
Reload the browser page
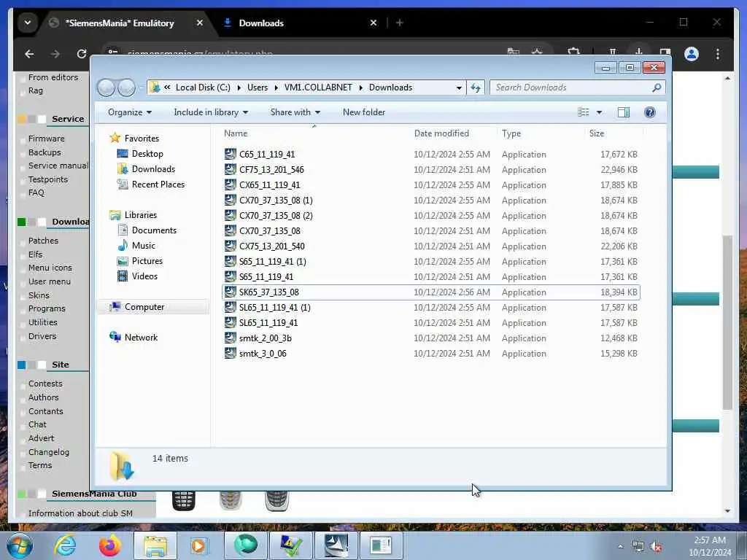(x=82, y=54)
